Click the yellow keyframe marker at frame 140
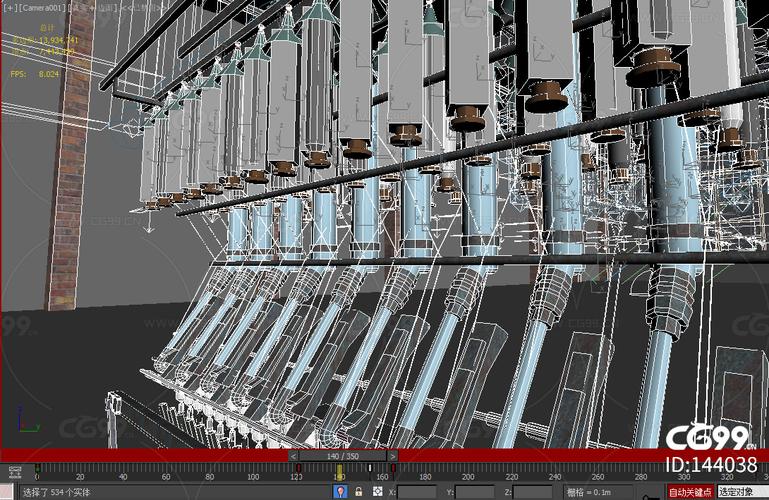769x500 pixels. (340, 469)
